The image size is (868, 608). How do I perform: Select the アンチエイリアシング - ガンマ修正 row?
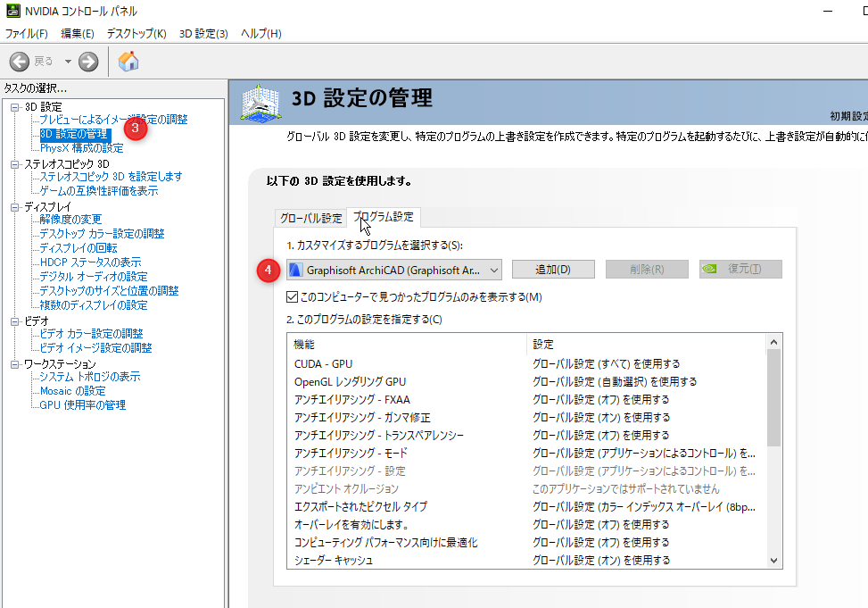coord(527,417)
